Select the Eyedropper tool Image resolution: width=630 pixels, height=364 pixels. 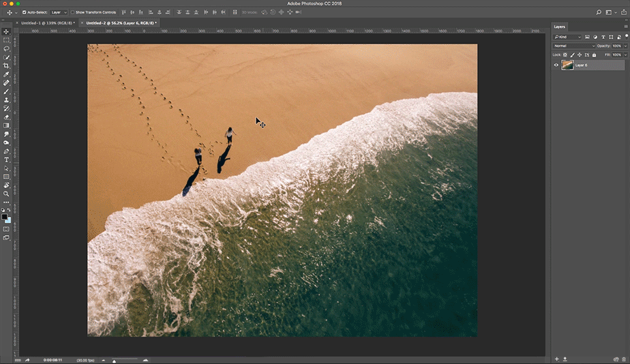(x=6, y=74)
